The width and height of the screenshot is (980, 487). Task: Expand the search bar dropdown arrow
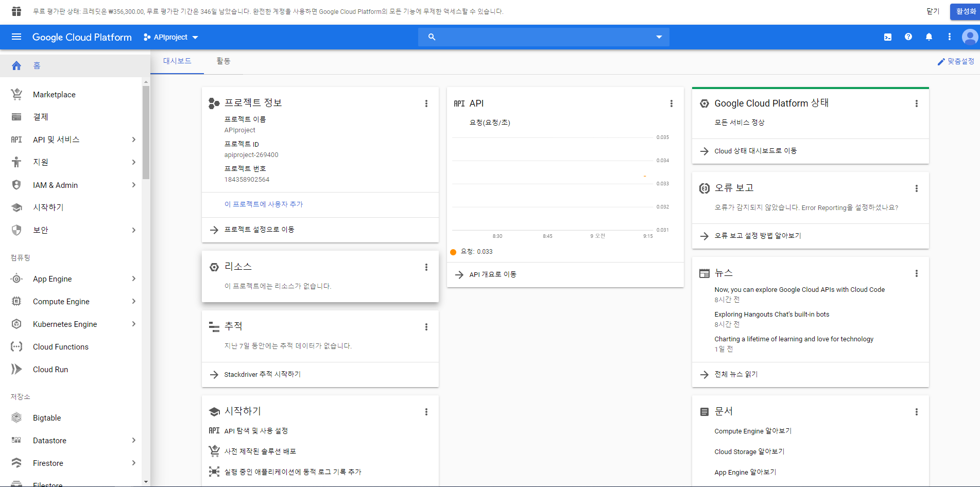[x=659, y=37]
